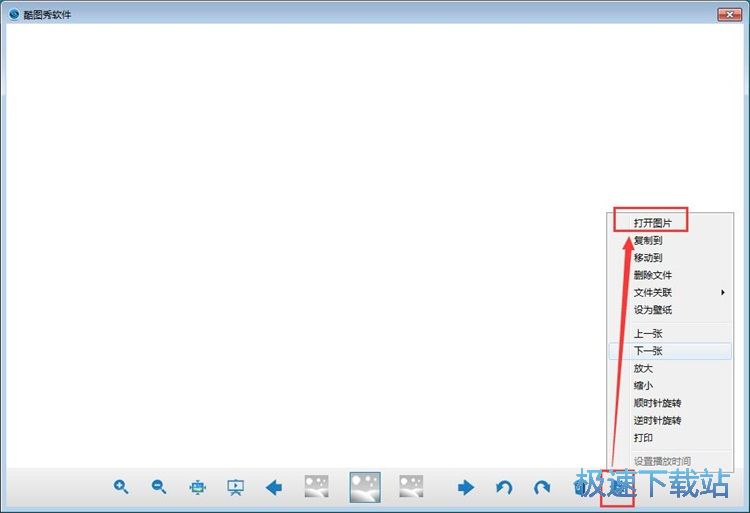This screenshot has height=513, width=750.
Task: Click the highlighted 下一张 menu item
Action: [670, 351]
